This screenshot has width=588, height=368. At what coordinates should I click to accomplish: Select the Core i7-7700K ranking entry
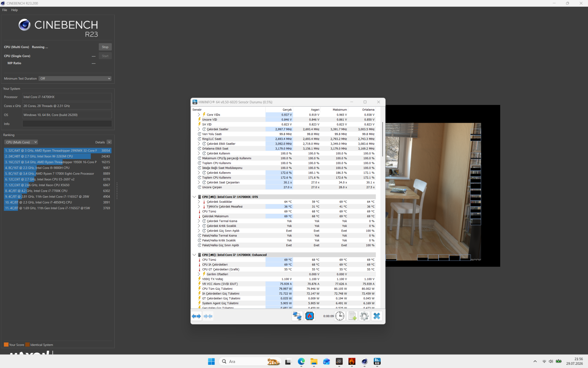[58, 191]
